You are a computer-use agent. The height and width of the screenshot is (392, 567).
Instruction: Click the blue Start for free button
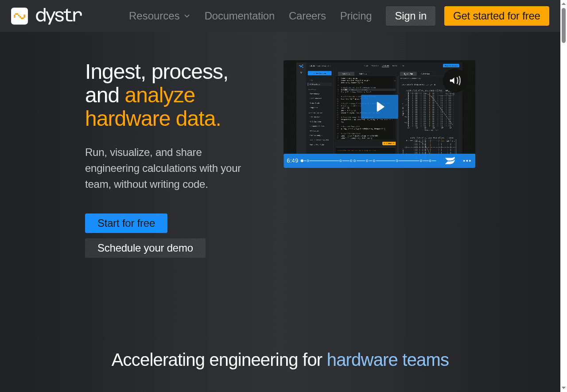[126, 223]
